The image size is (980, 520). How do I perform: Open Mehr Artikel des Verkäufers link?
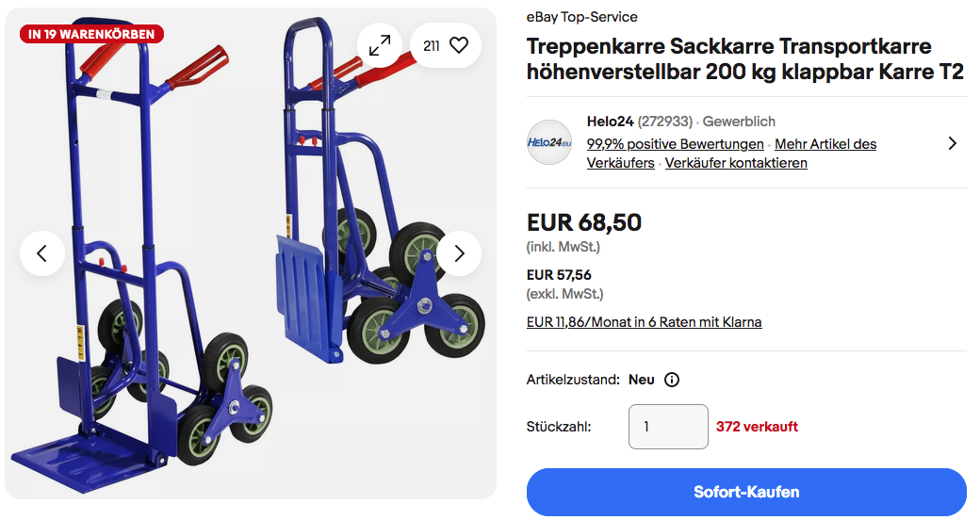(825, 144)
